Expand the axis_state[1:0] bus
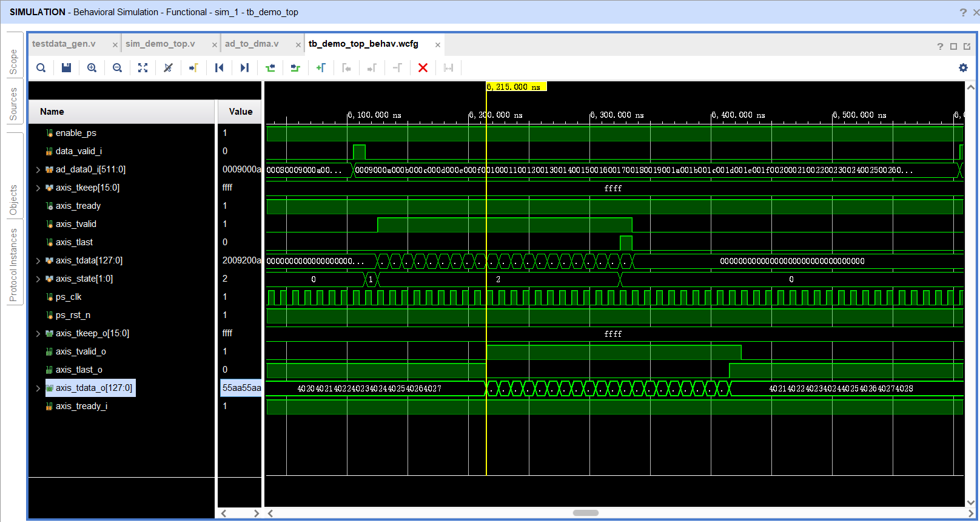 tap(38, 279)
